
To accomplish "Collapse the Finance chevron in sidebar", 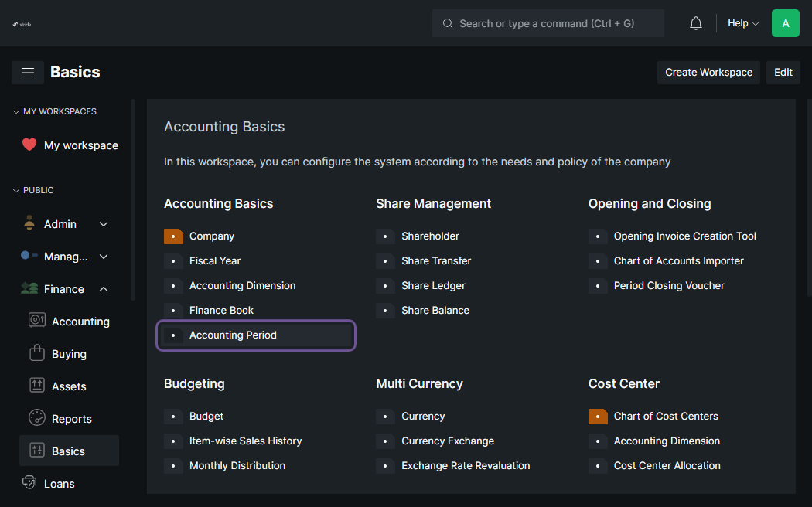I will pyautogui.click(x=104, y=289).
